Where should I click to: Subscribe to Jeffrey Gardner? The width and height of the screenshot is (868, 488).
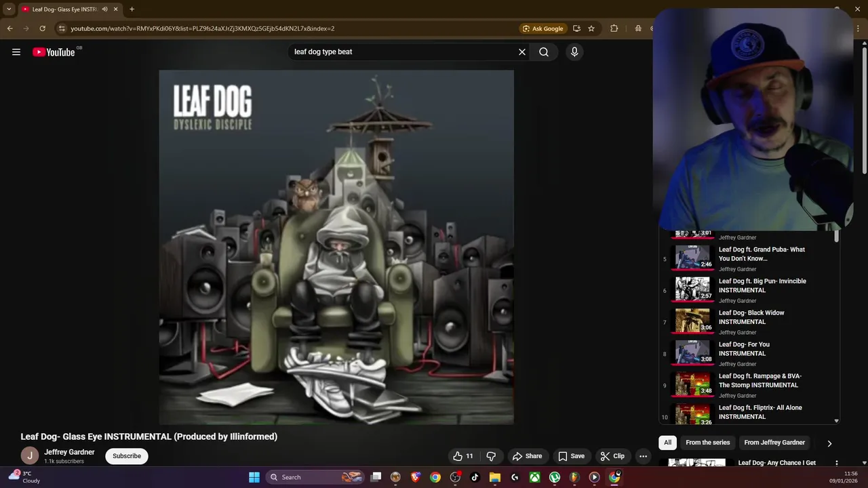point(127,456)
